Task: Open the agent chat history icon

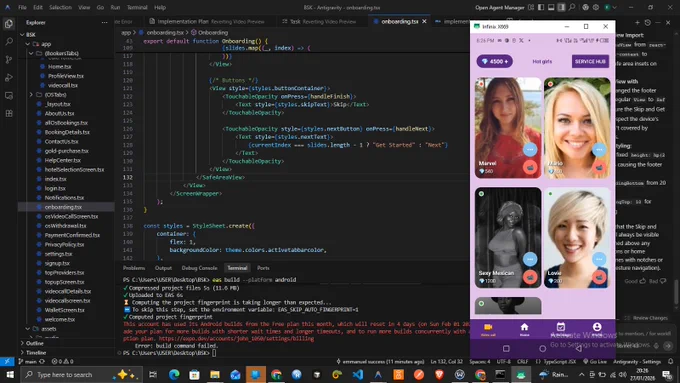Action: pyautogui.click(x=647, y=22)
